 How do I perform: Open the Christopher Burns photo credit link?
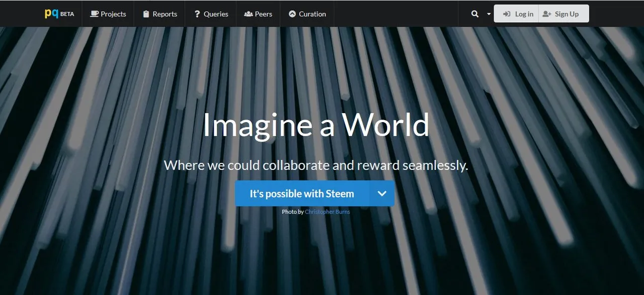click(327, 212)
